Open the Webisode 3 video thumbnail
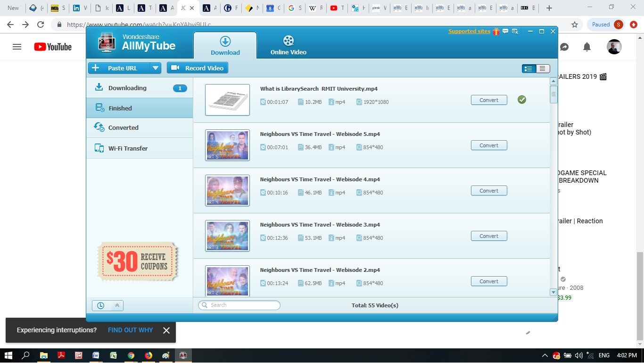The width and height of the screenshot is (644, 363). pos(227,236)
